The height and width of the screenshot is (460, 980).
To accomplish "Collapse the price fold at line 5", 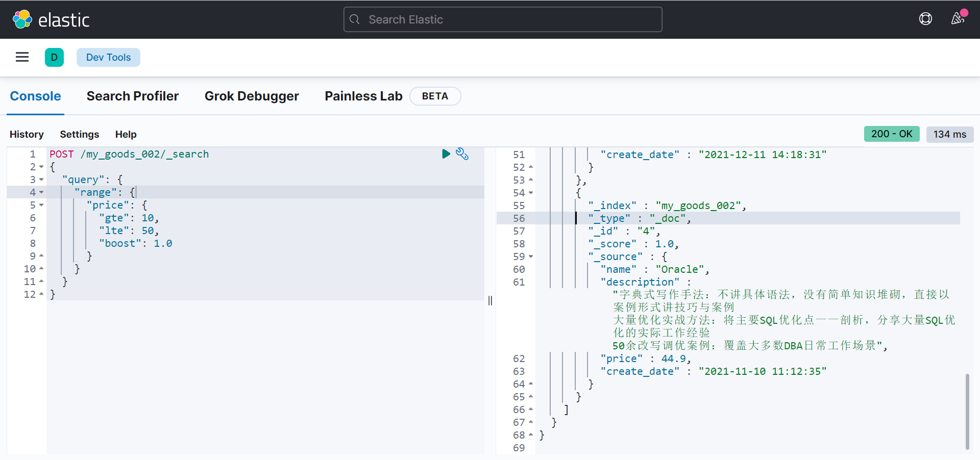I will [41, 205].
